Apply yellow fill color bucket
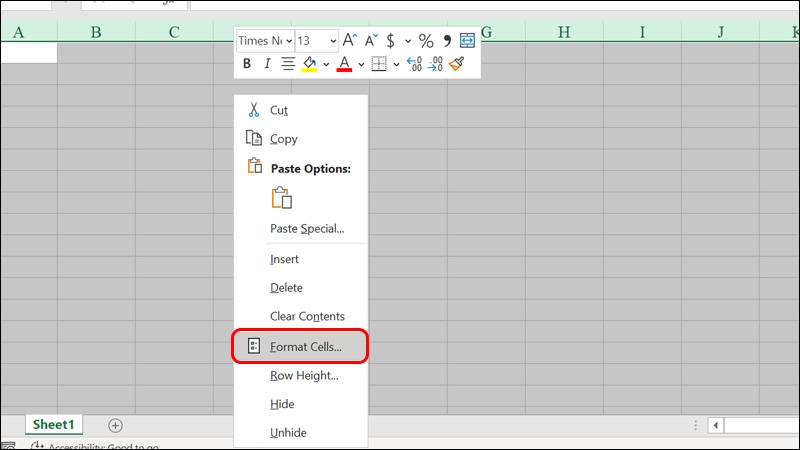 (309, 64)
